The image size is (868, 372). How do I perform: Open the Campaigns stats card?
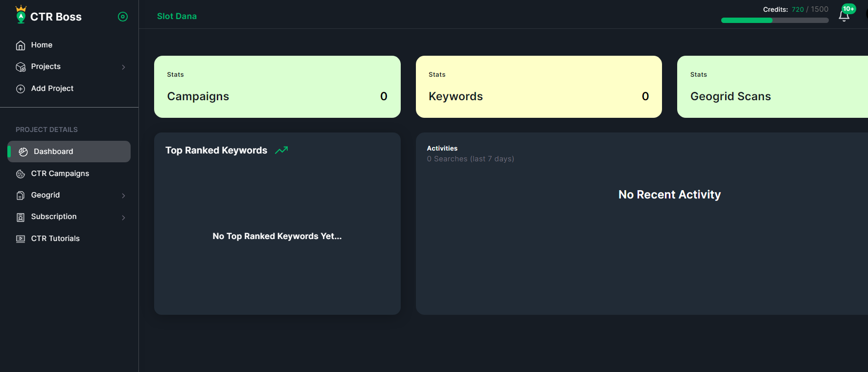[x=277, y=87]
